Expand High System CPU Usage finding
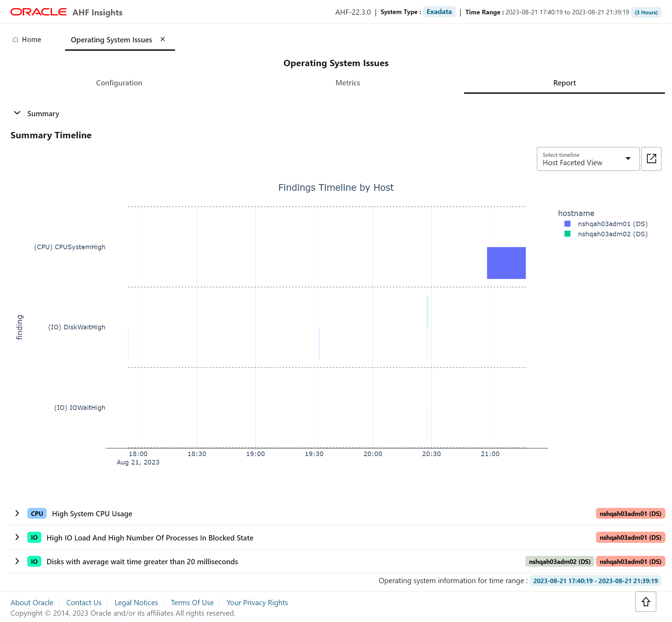672x622 pixels. pos(17,513)
